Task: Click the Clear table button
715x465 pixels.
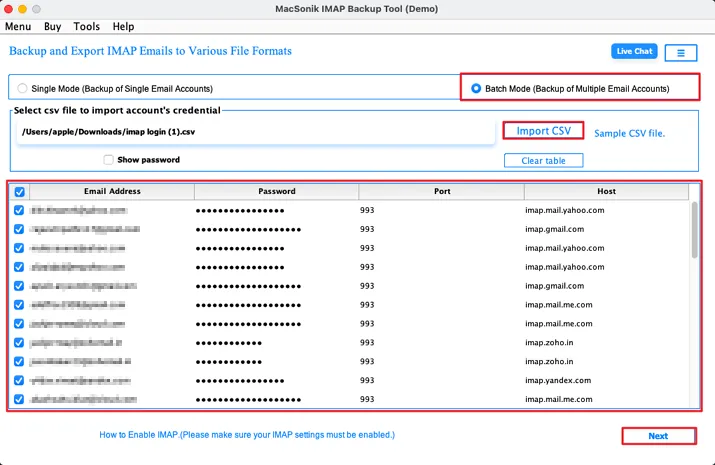Action: pos(543,160)
